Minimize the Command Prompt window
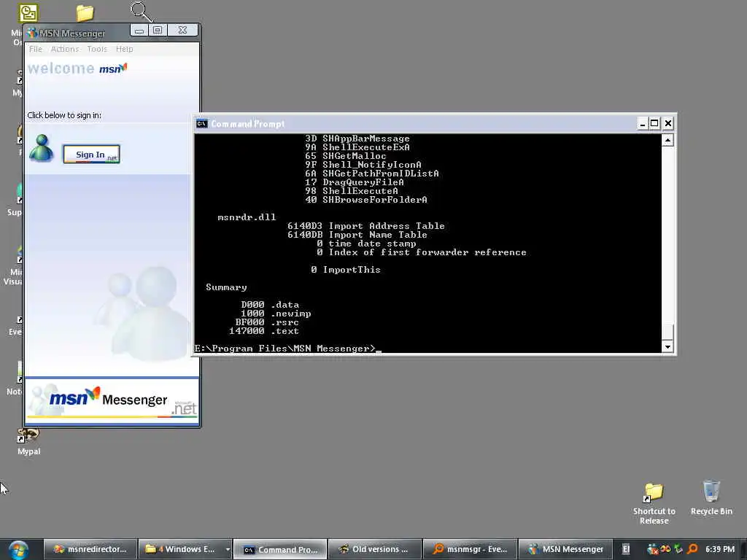 [642, 123]
